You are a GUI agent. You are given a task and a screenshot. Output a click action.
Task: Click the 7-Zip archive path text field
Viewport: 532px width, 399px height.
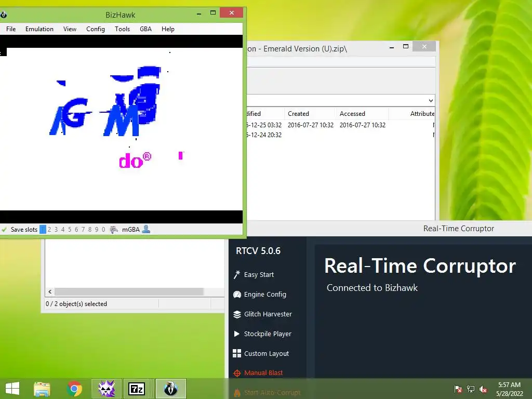pyautogui.click(x=337, y=100)
